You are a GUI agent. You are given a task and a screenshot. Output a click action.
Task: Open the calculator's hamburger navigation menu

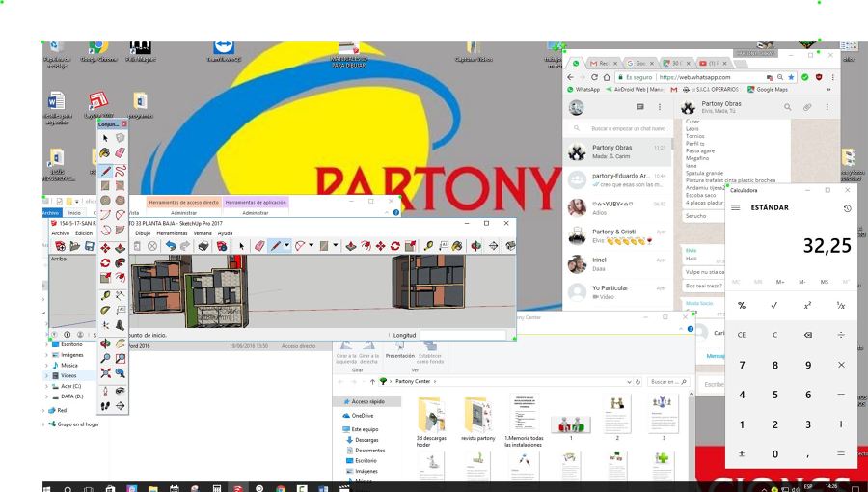(x=736, y=208)
